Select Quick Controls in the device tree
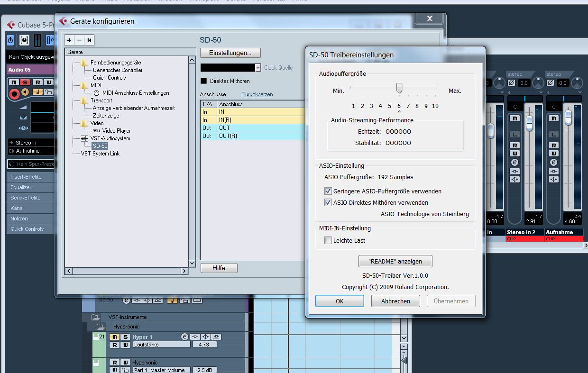This screenshot has width=588, height=373. pyautogui.click(x=109, y=78)
